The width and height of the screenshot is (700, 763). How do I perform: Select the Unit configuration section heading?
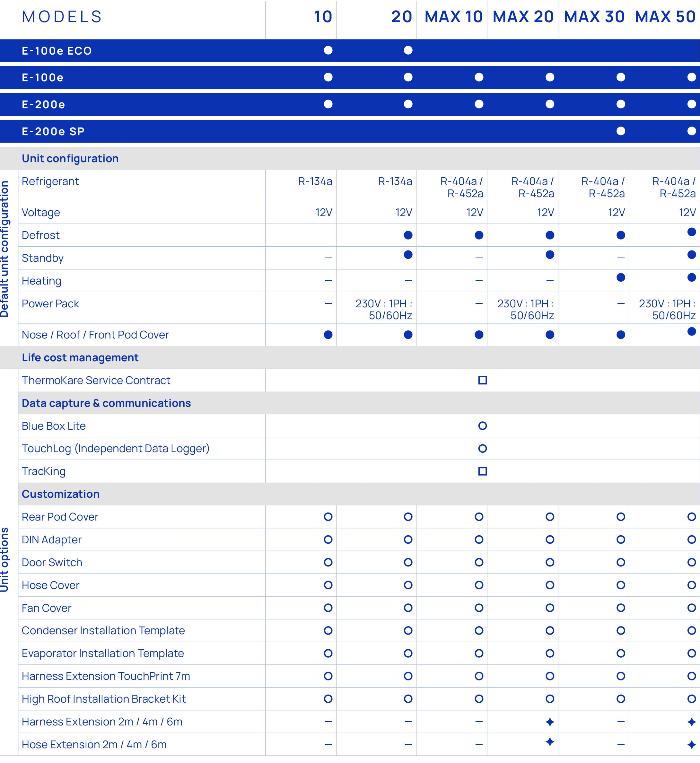click(70, 158)
